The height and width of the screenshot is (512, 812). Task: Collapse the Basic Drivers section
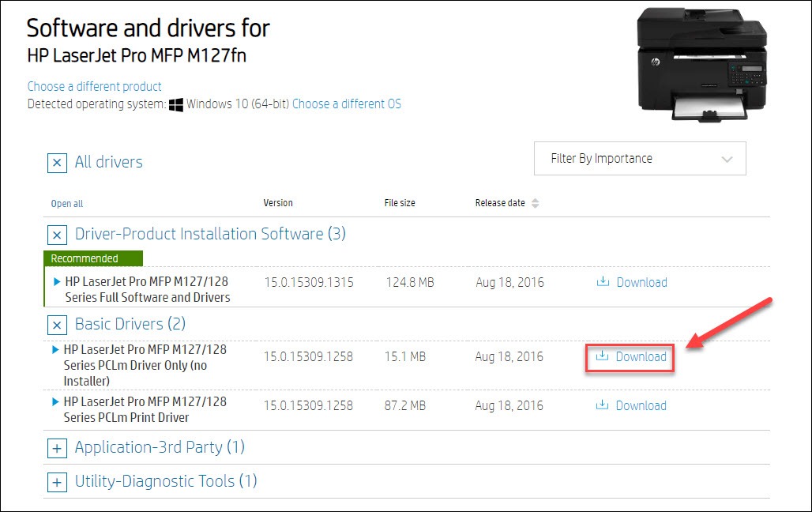(x=56, y=325)
